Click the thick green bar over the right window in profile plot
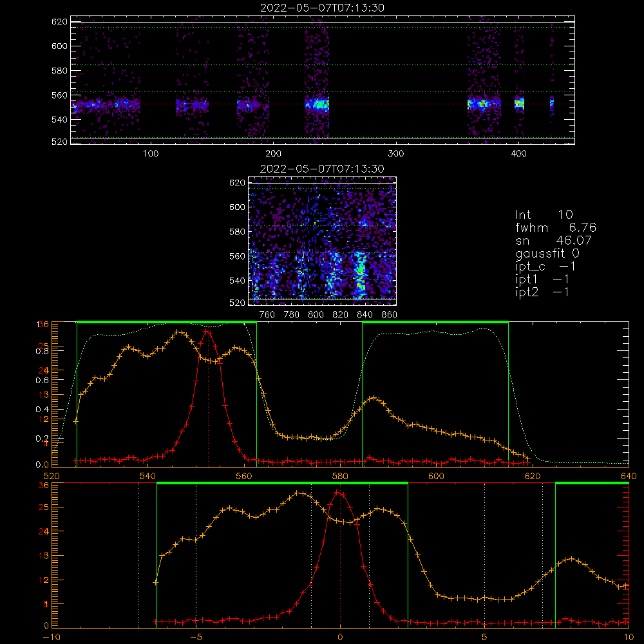Image resolution: width=644 pixels, height=644 pixels. [x=435, y=323]
